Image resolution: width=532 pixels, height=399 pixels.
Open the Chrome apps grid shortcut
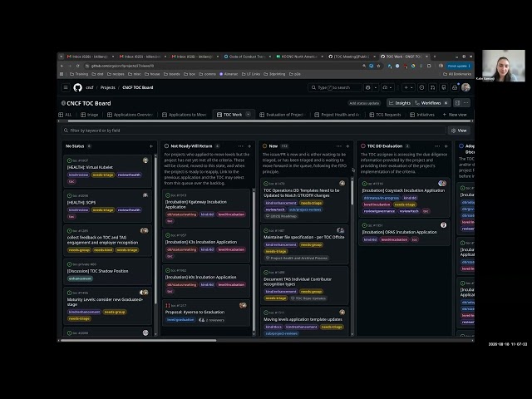62,74
